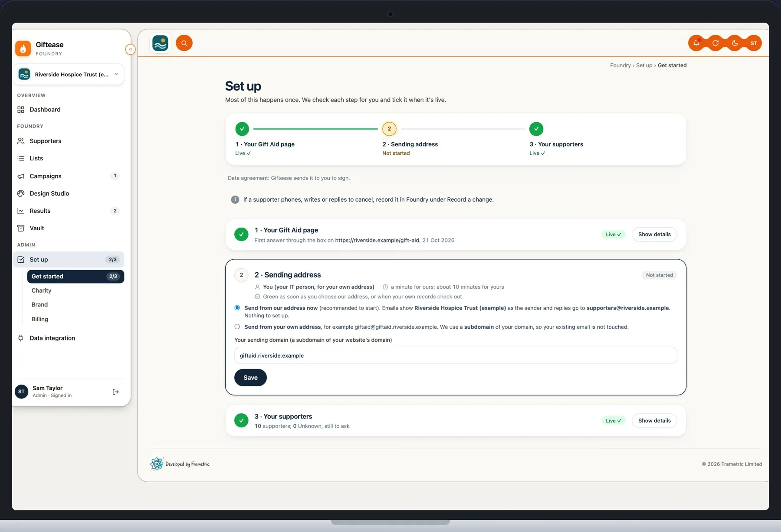Click the Developed by Frametric logo
781x532 pixels.
[x=180, y=464]
